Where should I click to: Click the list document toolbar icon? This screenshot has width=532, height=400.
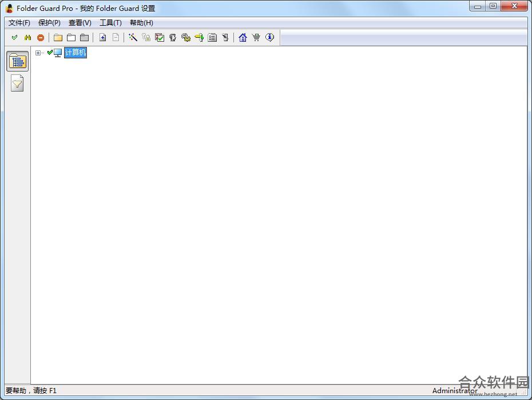coord(212,37)
